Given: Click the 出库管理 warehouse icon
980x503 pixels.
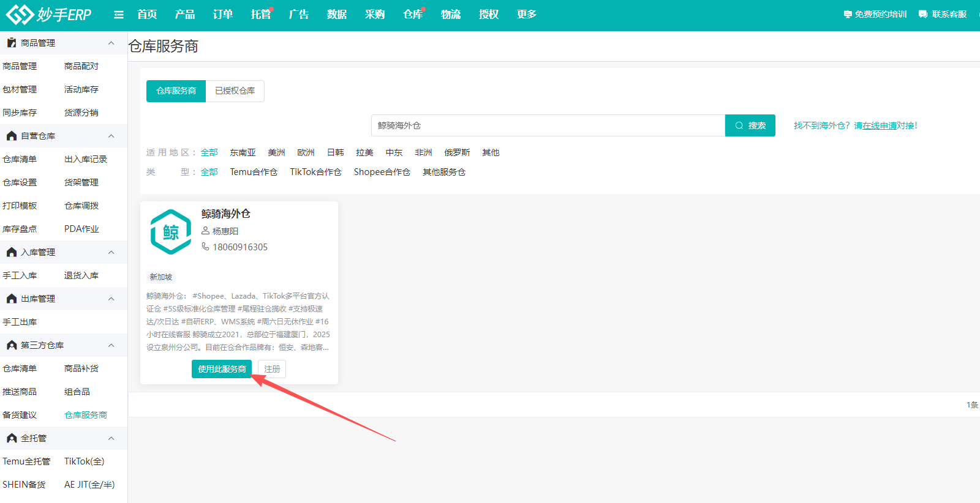Looking at the screenshot, I should coord(12,299).
